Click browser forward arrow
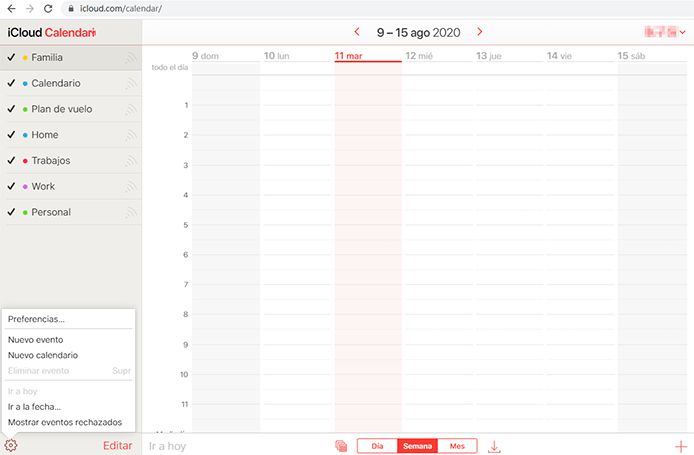The height and width of the screenshot is (455, 694). point(30,8)
